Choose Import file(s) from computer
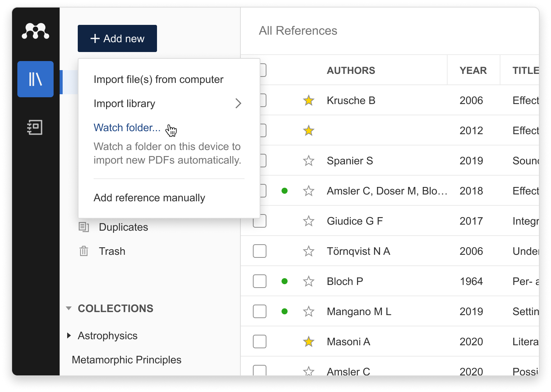The height and width of the screenshot is (392, 551). point(159,80)
